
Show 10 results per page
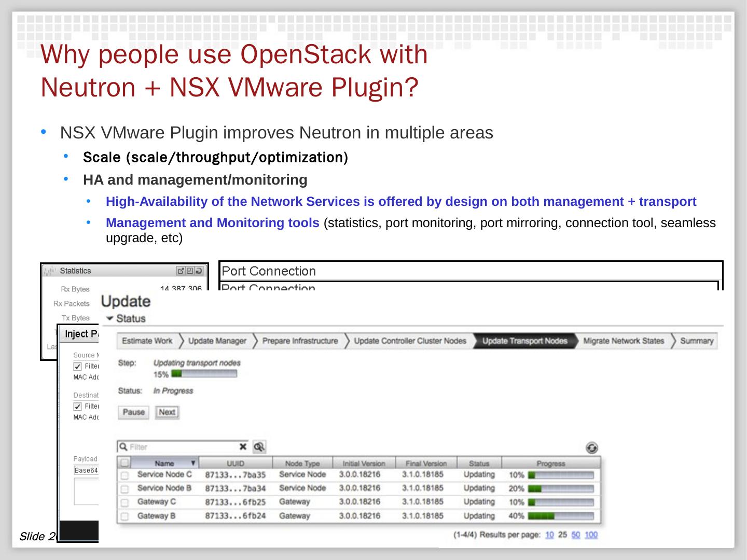549,535
